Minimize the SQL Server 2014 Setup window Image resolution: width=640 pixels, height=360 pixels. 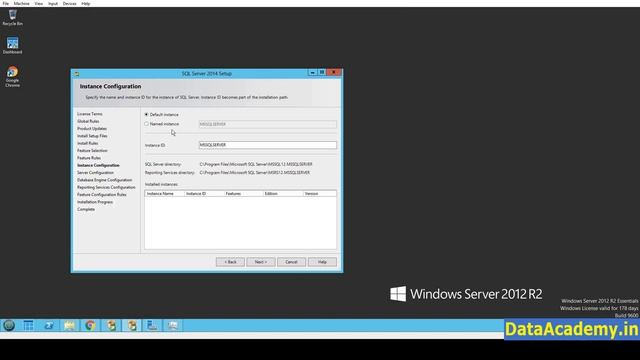tap(312, 72)
